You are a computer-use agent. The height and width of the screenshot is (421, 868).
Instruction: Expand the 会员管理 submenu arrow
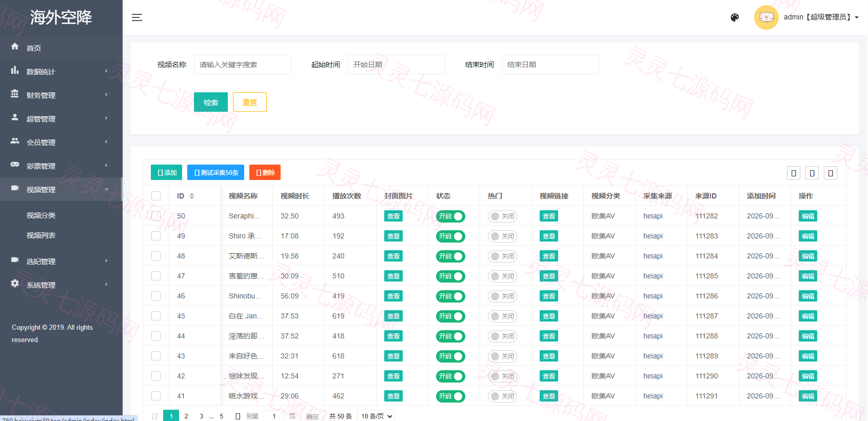(106, 142)
